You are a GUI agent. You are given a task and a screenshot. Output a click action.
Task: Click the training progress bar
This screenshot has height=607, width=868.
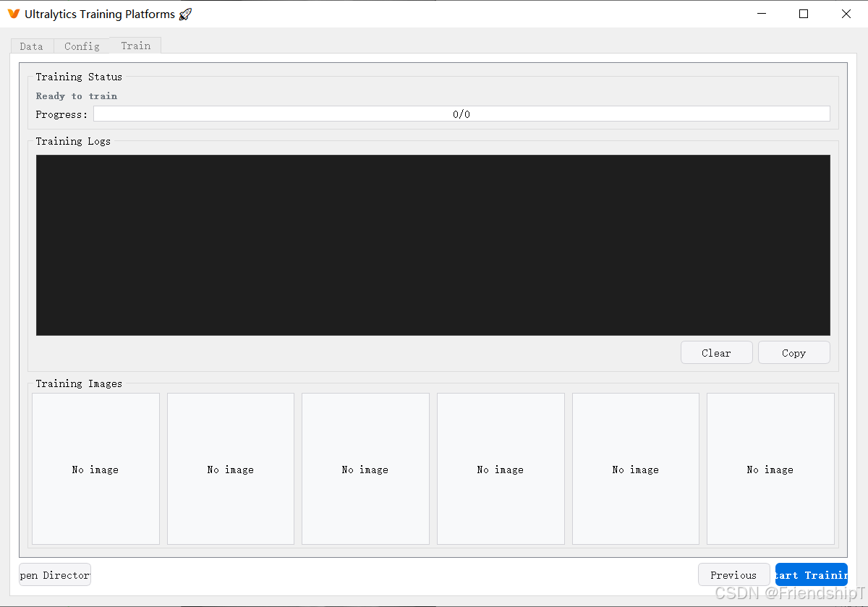461,113
